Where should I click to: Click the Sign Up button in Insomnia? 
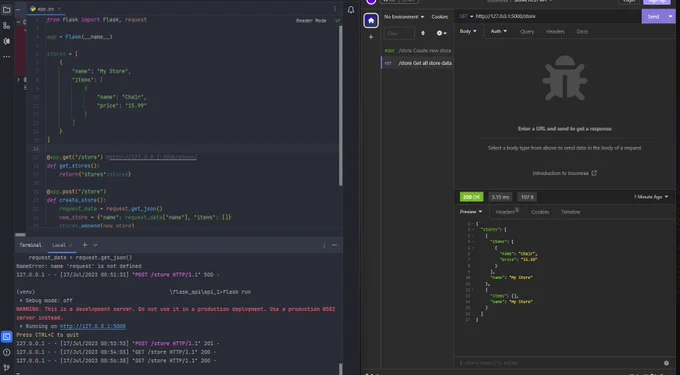(657, 1)
